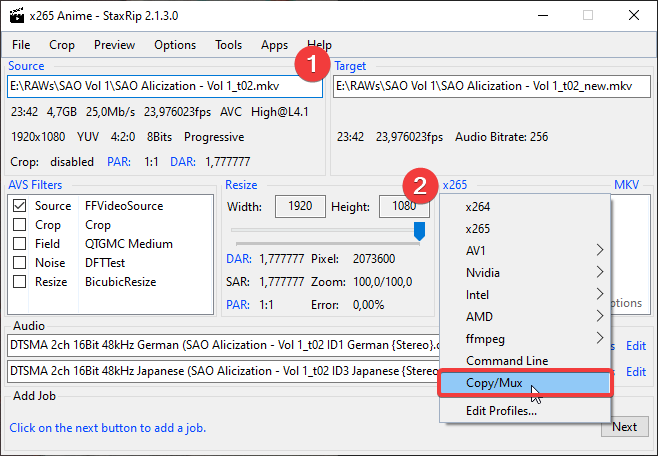Screen dimensions: 658x456
Task: Click the blue DAR link in Resize
Action: pyautogui.click(x=238, y=259)
